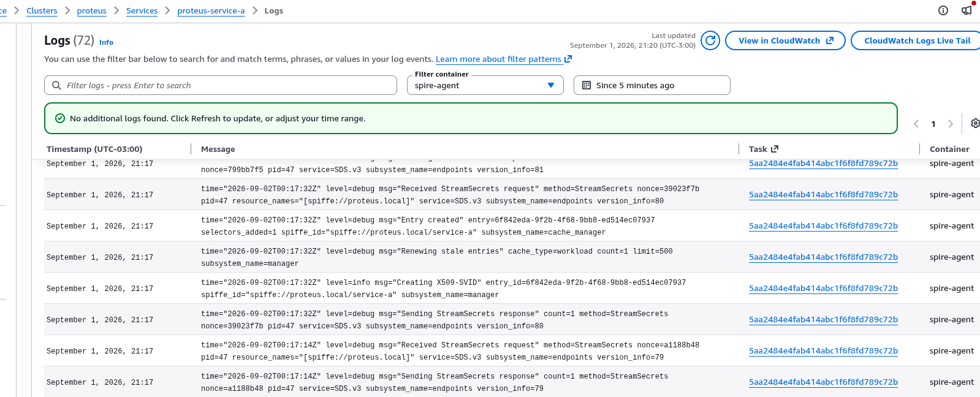Click the Info link beside Logs heading
The image size is (980, 397).
tap(106, 42)
